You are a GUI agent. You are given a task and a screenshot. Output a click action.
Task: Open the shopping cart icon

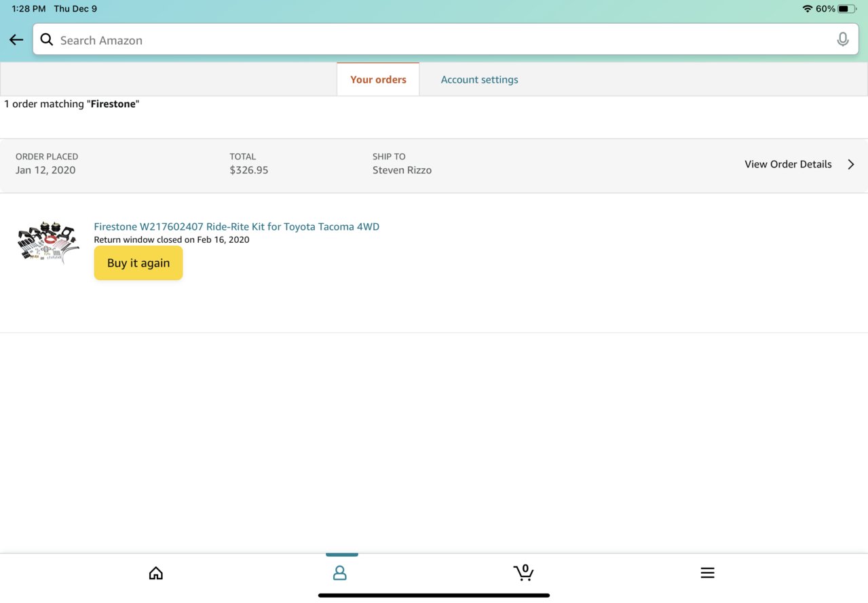(x=523, y=572)
